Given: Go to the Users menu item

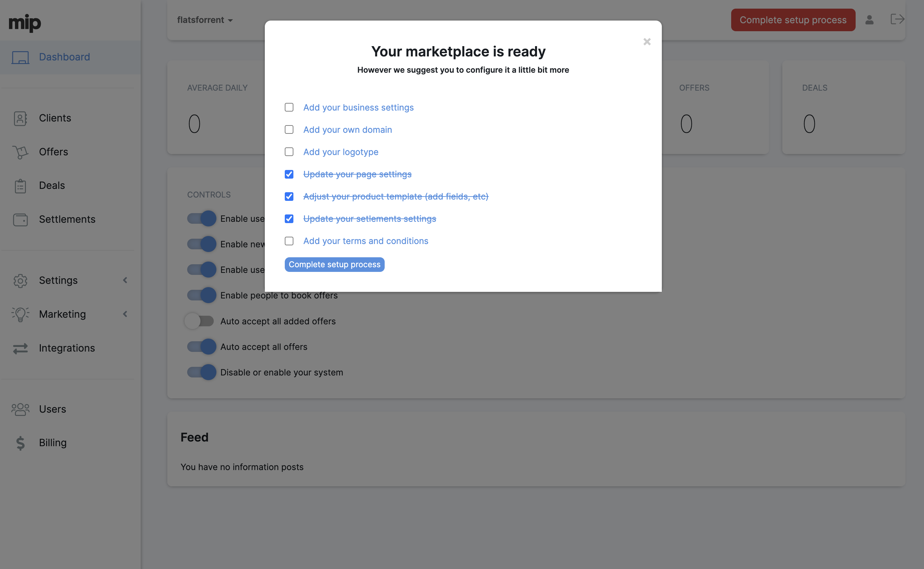Looking at the screenshot, I should (x=52, y=409).
